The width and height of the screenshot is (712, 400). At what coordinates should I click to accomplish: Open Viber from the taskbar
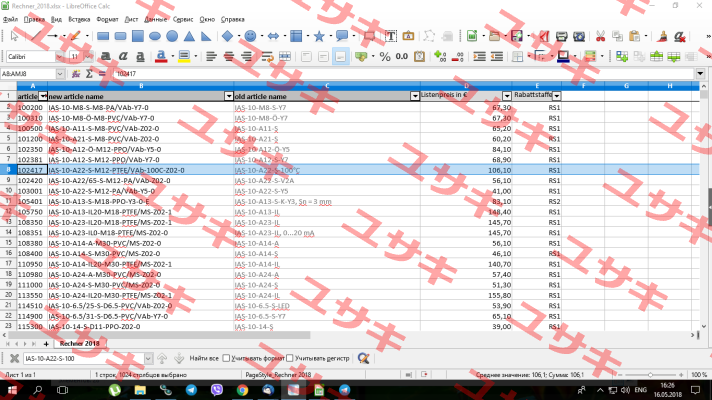pyautogui.click(x=217, y=390)
